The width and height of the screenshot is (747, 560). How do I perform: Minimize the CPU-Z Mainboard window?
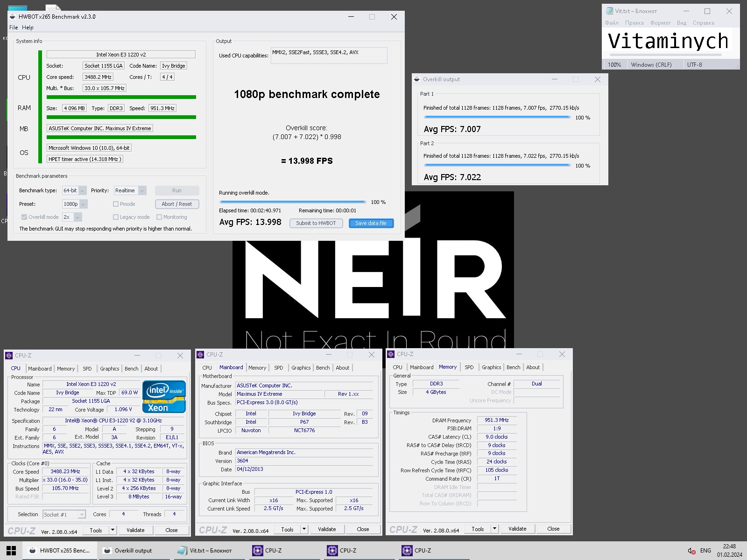(328, 355)
